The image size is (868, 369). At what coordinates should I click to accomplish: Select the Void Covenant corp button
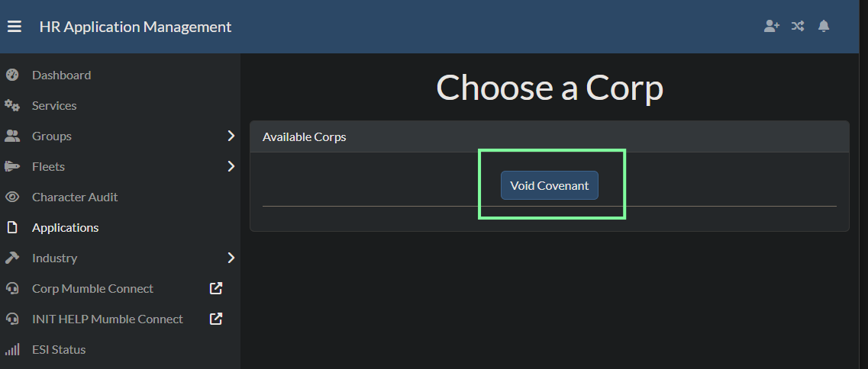550,185
